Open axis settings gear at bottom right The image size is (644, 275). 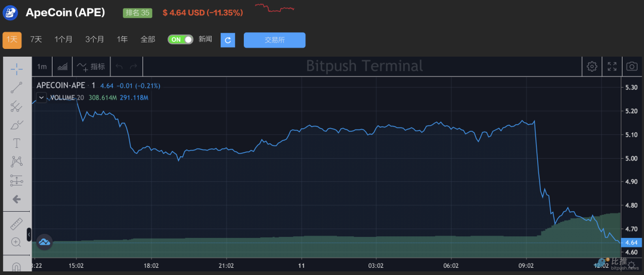[631, 264]
